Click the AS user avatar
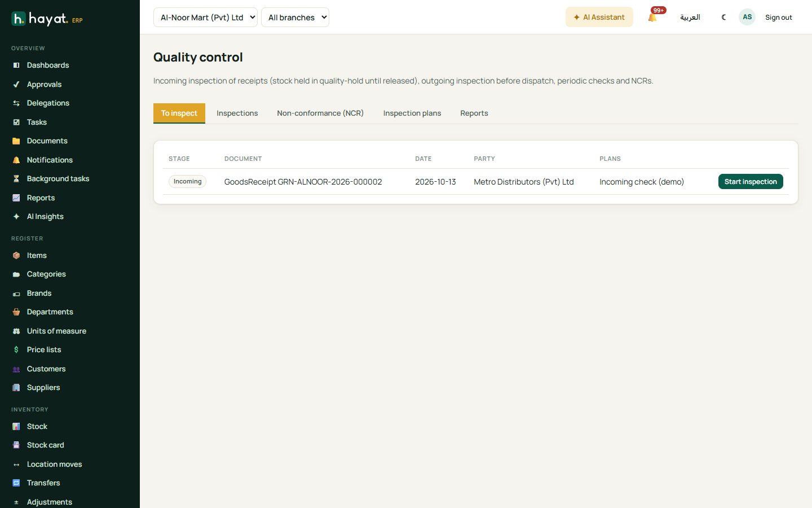 [x=747, y=17]
